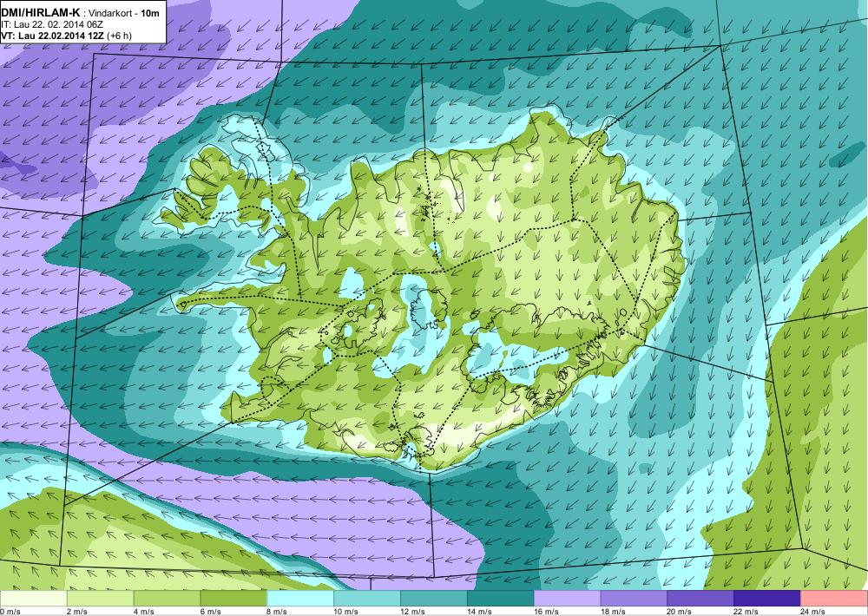Image resolution: width=868 pixels, height=616 pixels.
Task: Click the '0 m/s' legend label
Action: point(10,612)
